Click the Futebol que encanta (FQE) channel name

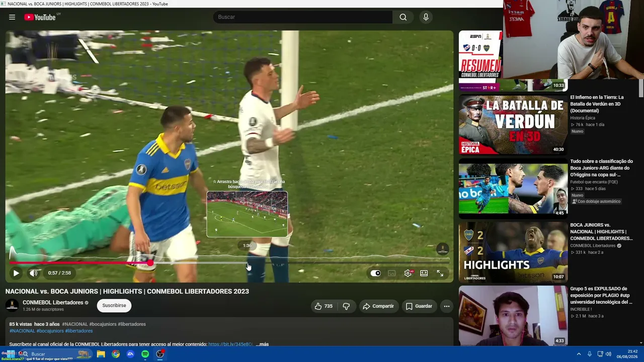594,182
